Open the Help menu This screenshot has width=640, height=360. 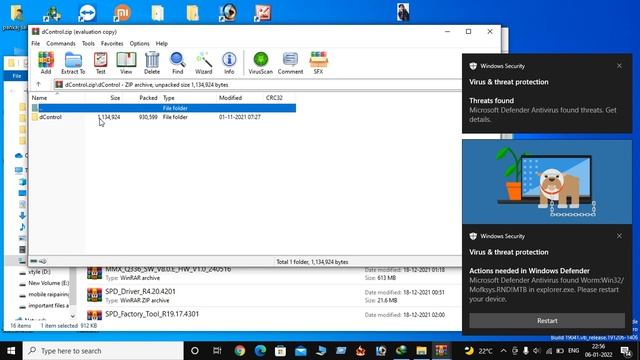[162, 43]
